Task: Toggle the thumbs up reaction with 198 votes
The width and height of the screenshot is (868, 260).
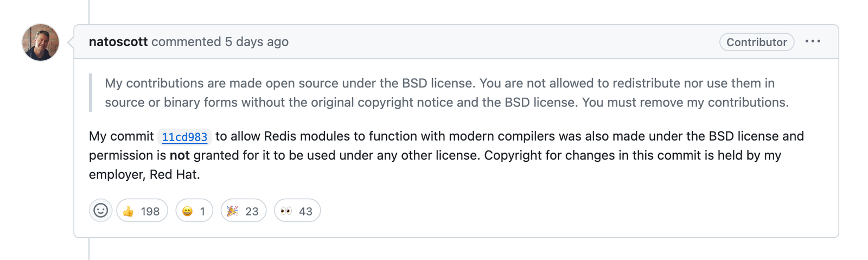Action: [142, 211]
